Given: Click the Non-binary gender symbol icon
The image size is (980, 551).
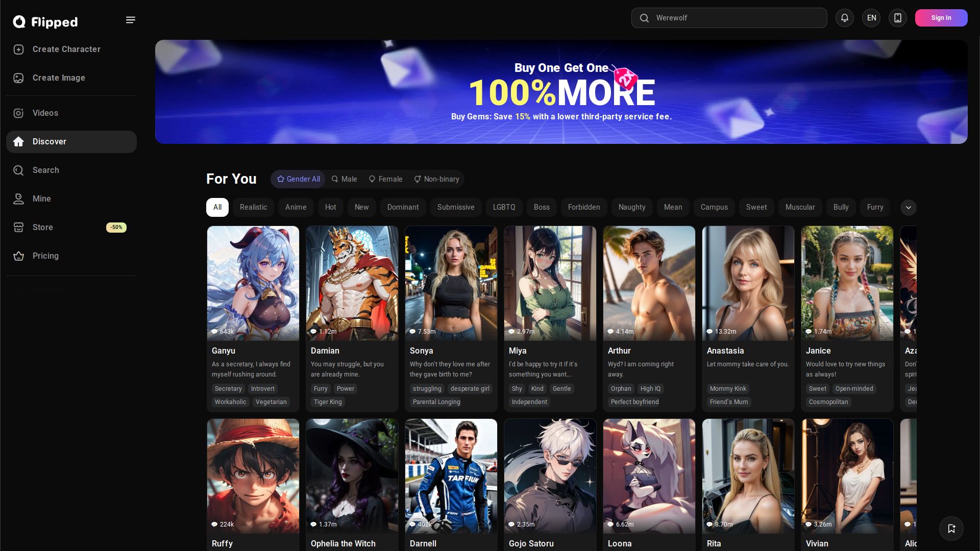Looking at the screenshot, I should tap(418, 179).
